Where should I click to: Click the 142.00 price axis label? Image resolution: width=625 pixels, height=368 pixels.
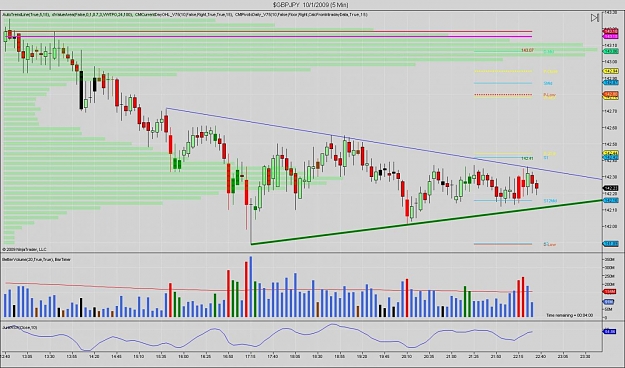(x=611, y=226)
